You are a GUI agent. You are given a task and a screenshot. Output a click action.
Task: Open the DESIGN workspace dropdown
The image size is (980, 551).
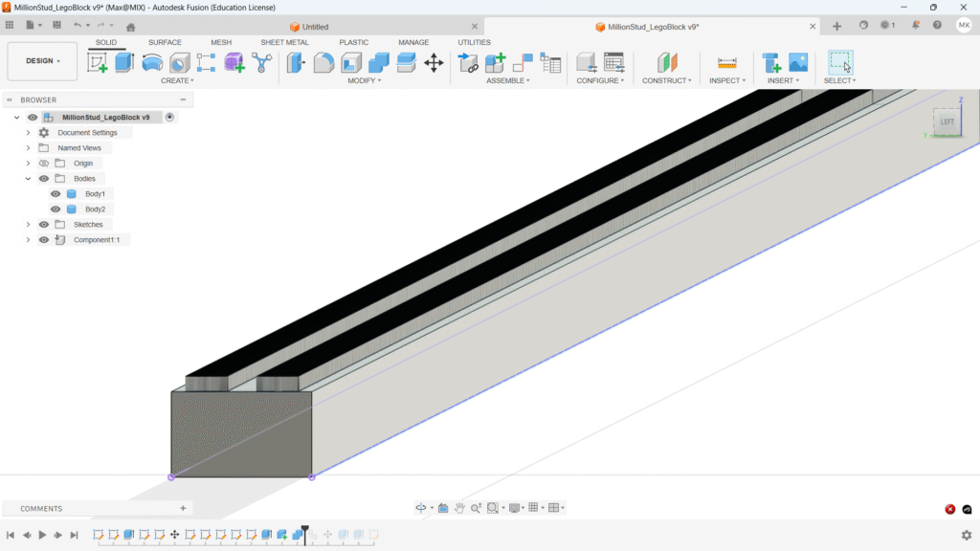[42, 61]
